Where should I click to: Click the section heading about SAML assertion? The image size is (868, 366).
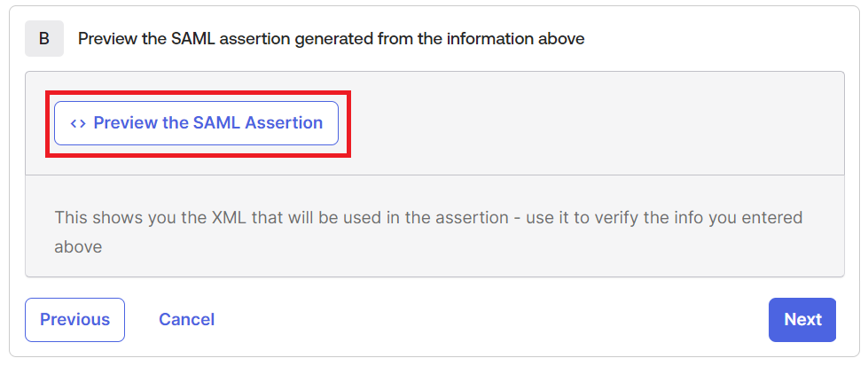coord(331,39)
